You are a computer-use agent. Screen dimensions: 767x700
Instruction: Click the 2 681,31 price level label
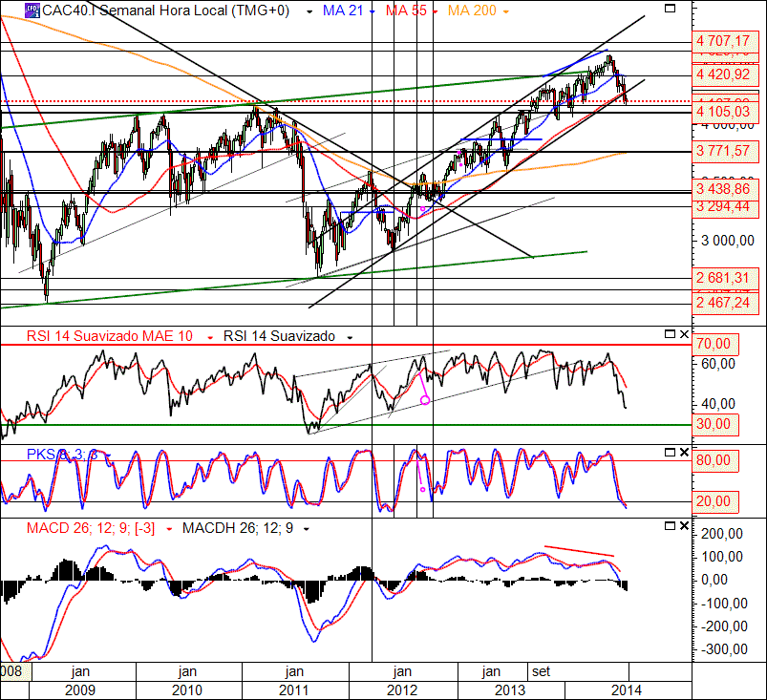[723, 278]
